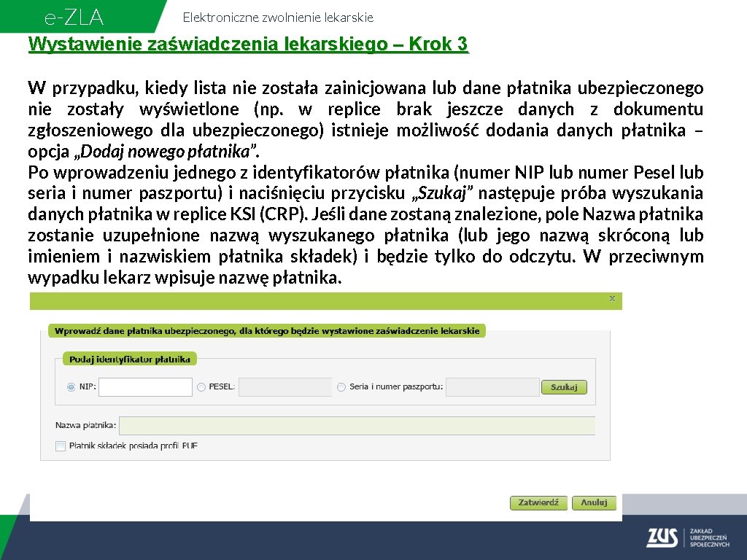Click the PESEL input field

(285, 387)
